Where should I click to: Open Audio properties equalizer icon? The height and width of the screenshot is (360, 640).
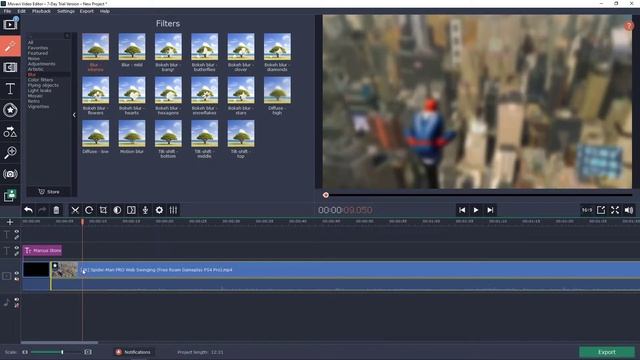tap(173, 210)
